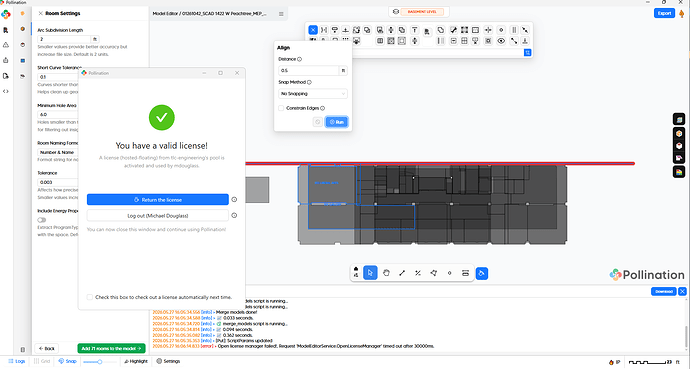Activate the pointer select tool
This screenshot has height=369, width=690.
[x=371, y=273]
